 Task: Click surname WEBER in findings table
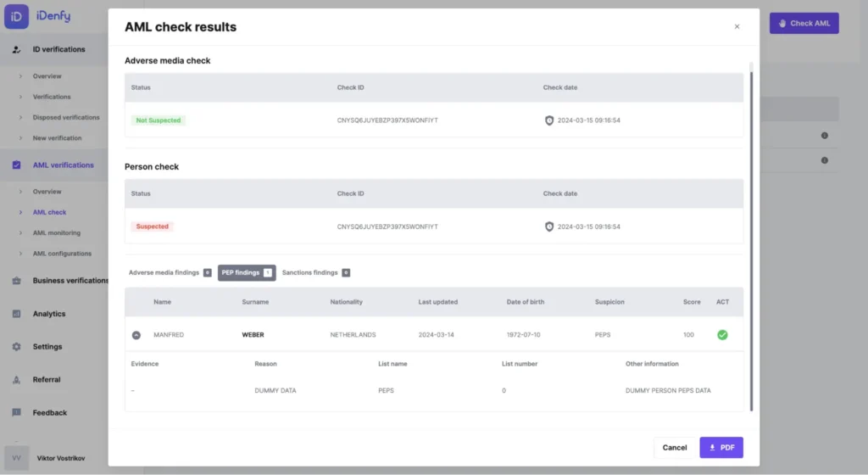click(x=253, y=335)
